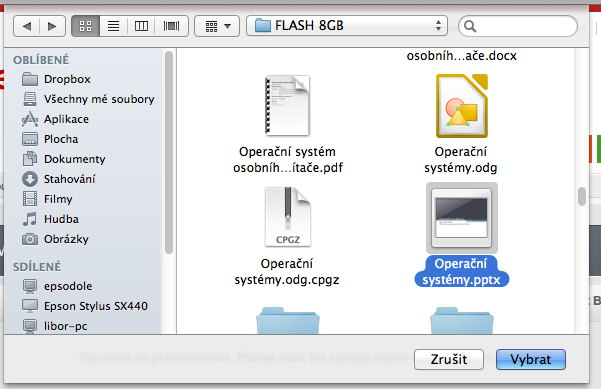Switch to icon view
The height and width of the screenshot is (389, 601).
[x=85, y=26]
